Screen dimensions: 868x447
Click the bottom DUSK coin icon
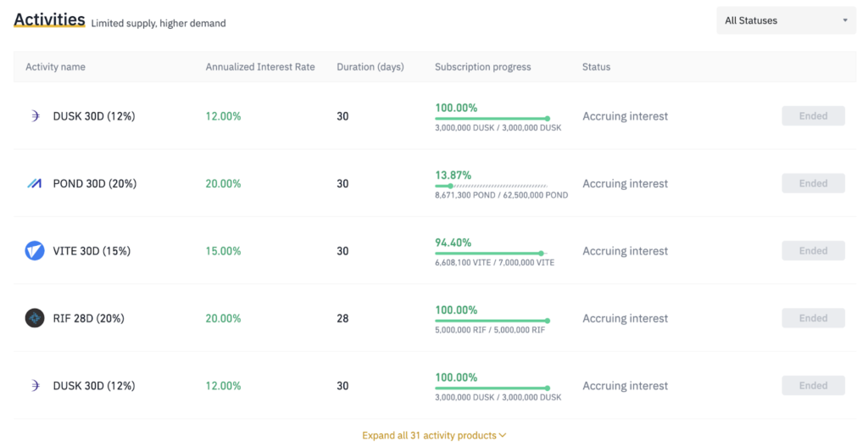(x=35, y=386)
